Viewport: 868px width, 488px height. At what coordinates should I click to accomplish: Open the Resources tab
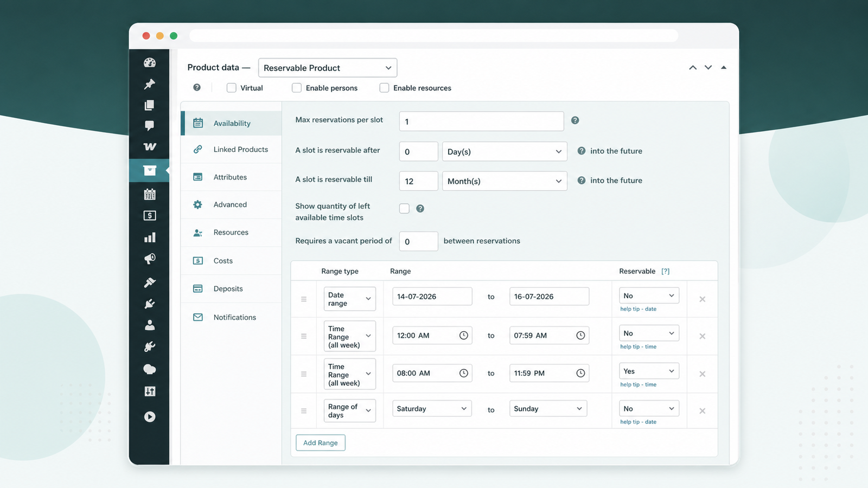coord(232,232)
